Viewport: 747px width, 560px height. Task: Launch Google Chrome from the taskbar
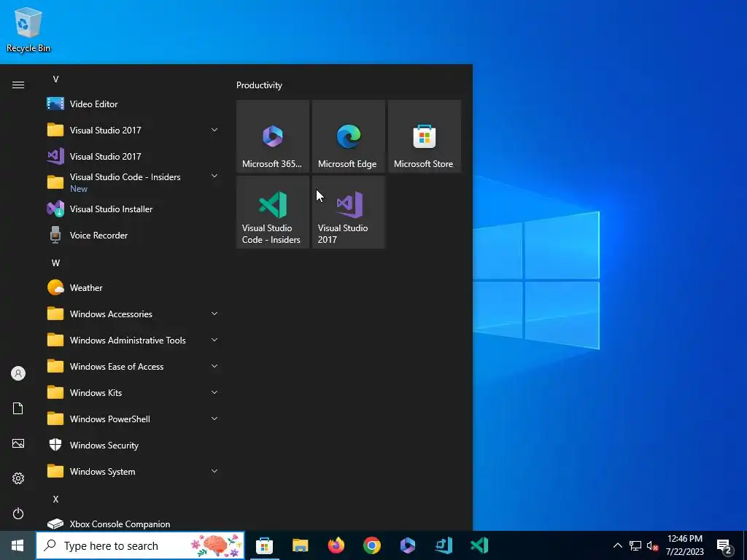click(x=372, y=545)
